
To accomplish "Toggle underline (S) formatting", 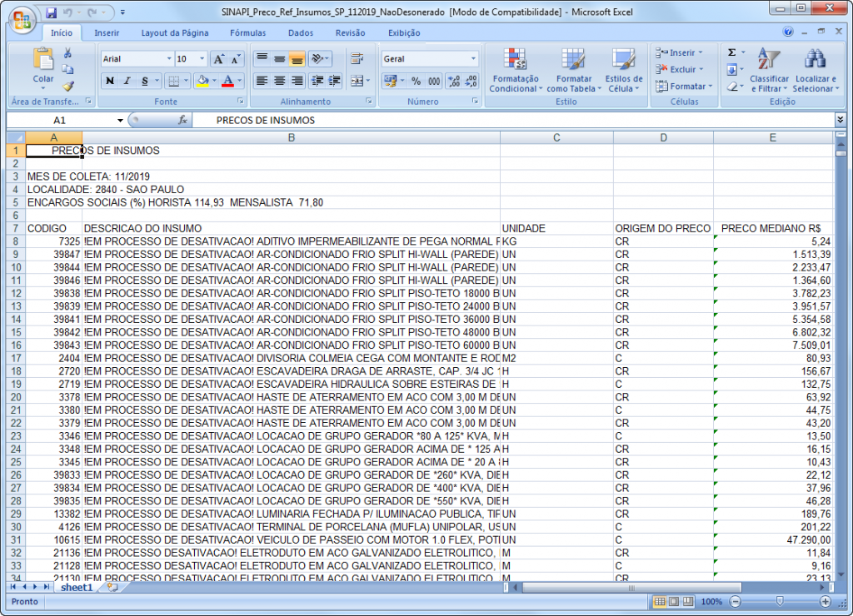I will (x=144, y=81).
